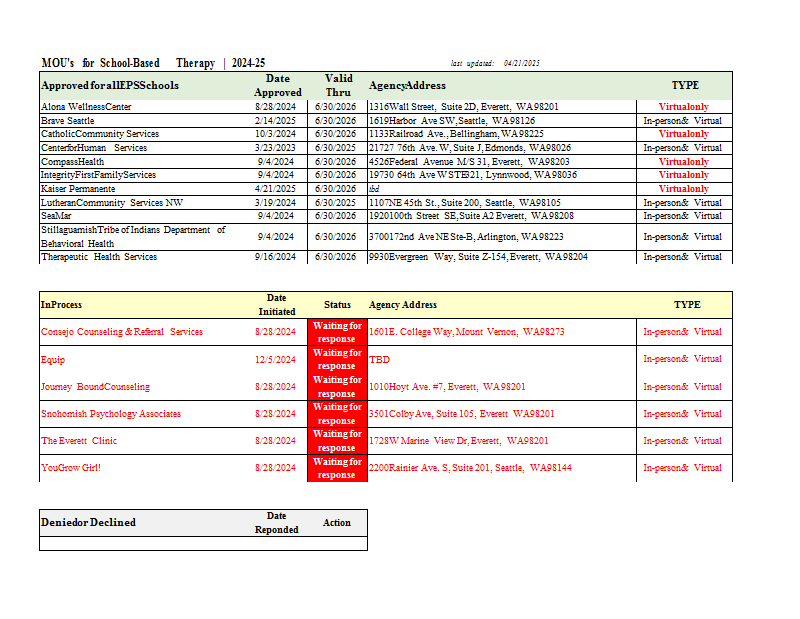Click address "1619 Harbor Ave SW, Seattle"
Image resolution: width=800 pixels, height=619 pixels.
click(x=452, y=120)
